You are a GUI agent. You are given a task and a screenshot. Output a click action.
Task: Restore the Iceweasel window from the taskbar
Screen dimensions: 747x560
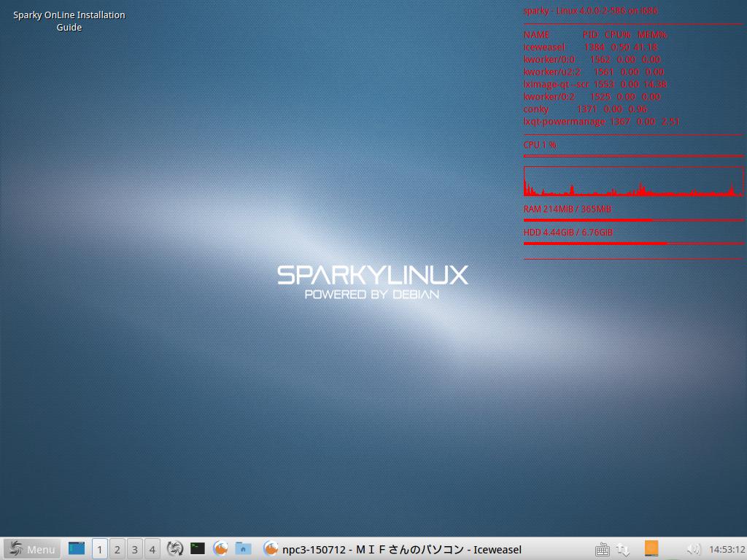[393, 549]
